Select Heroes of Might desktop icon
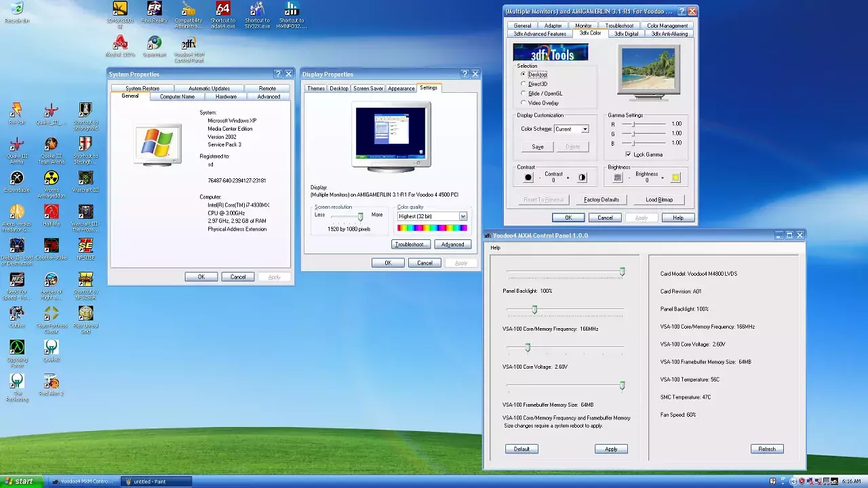Image resolution: width=868 pixels, height=488 pixels. click(x=52, y=286)
